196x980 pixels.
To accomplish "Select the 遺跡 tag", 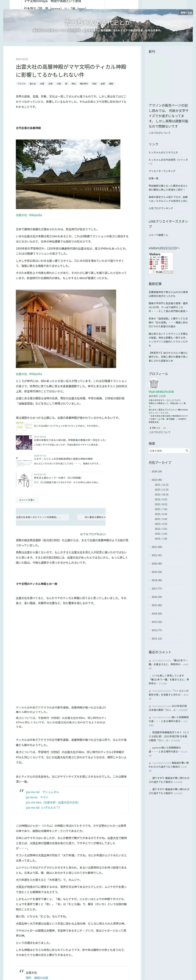I will coord(111,84).
